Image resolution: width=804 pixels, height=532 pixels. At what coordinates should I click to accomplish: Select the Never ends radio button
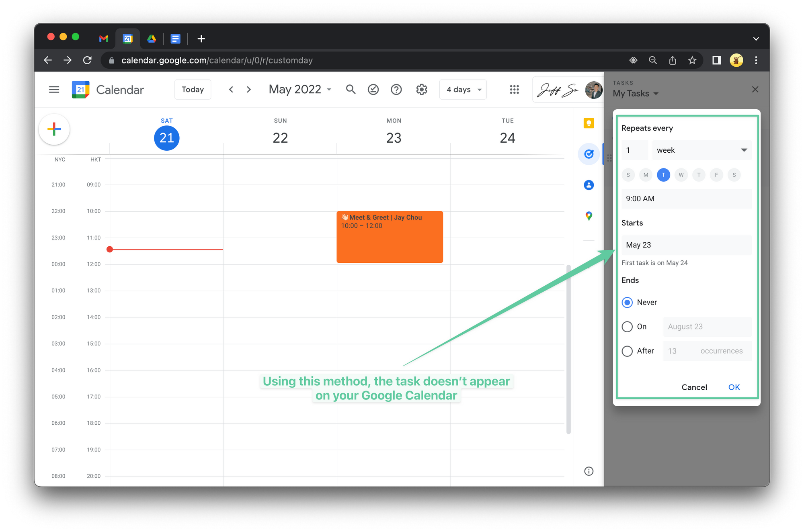click(627, 302)
